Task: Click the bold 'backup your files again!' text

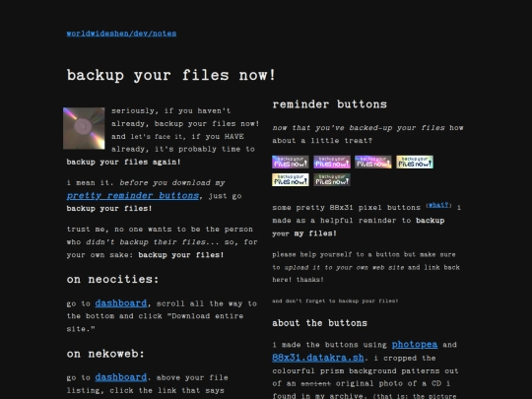Action: tap(123, 162)
